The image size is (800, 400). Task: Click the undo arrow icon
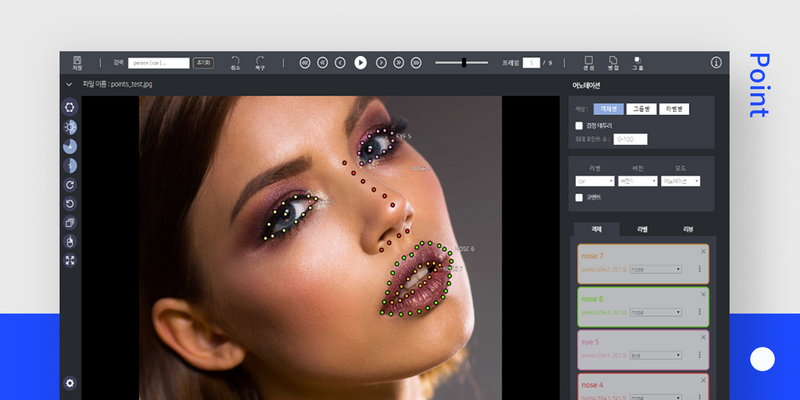tap(235, 61)
